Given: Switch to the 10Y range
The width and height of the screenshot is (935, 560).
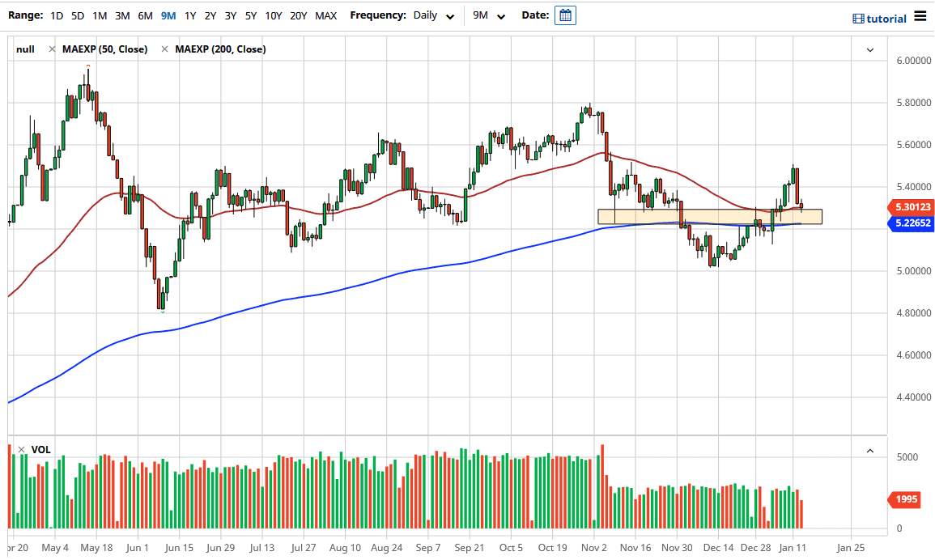Looking at the screenshot, I should pyautogui.click(x=273, y=15).
